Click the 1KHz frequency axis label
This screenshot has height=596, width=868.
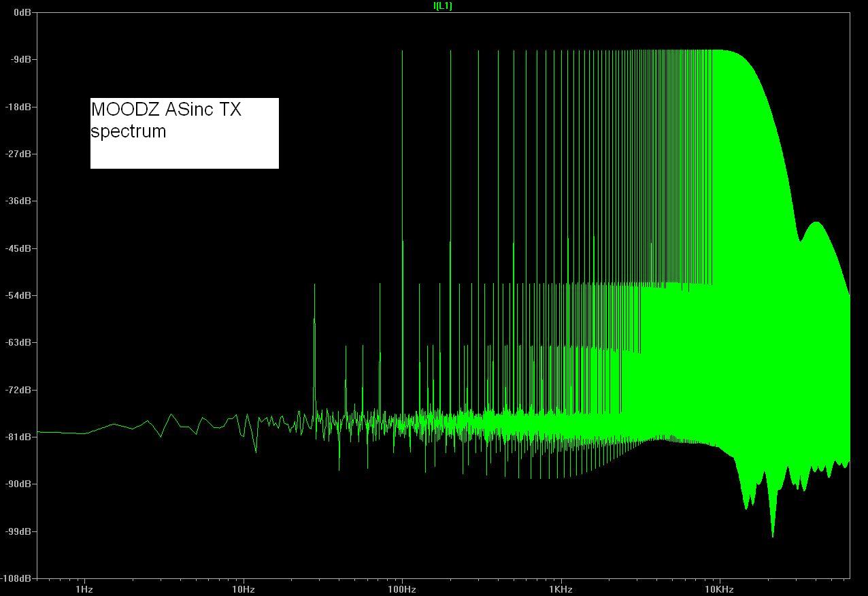coord(561,589)
